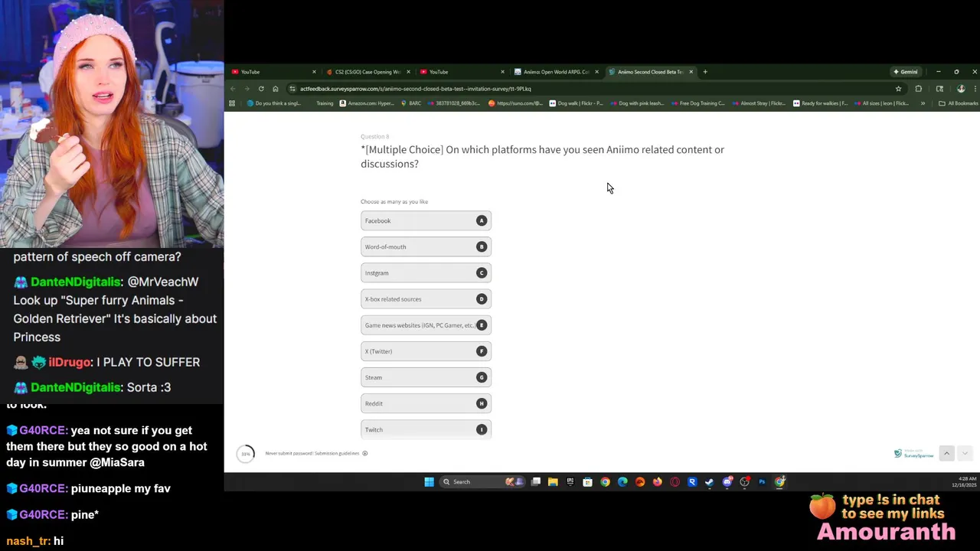Go to next question with down arrow
The width and height of the screenshot is (980, 551).
(964, 453)
